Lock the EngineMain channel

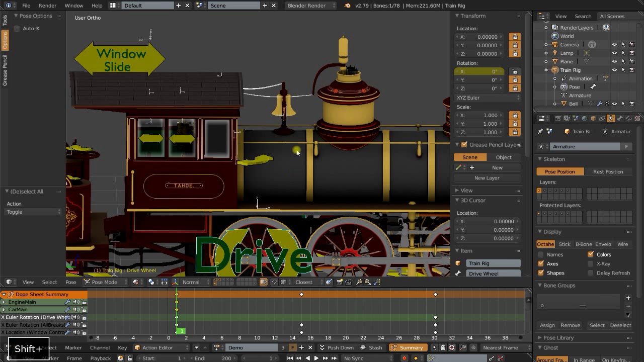point(84,302)
